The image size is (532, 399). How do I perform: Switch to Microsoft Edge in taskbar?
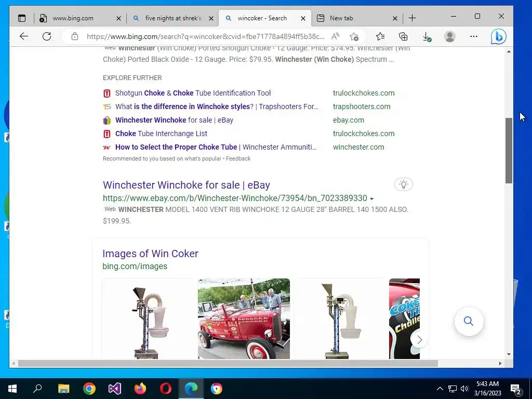[191, 389]
